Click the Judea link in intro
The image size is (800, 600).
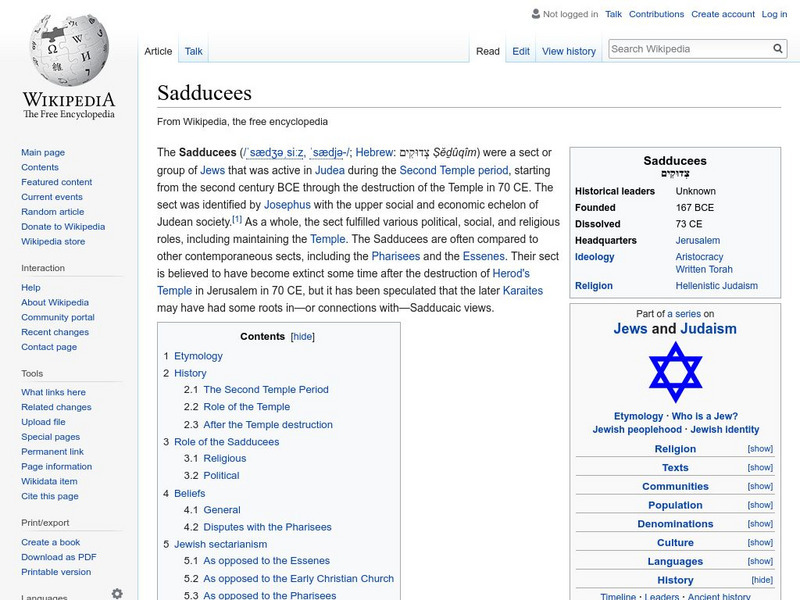point(330,170)
